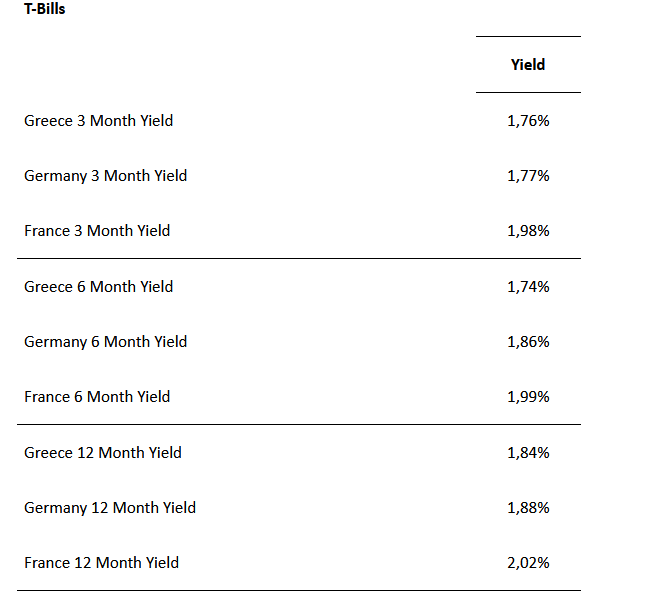Viewport: 665px width, 616px height.
Task: Select the 1,98% yield value
Action: point(528,231)
